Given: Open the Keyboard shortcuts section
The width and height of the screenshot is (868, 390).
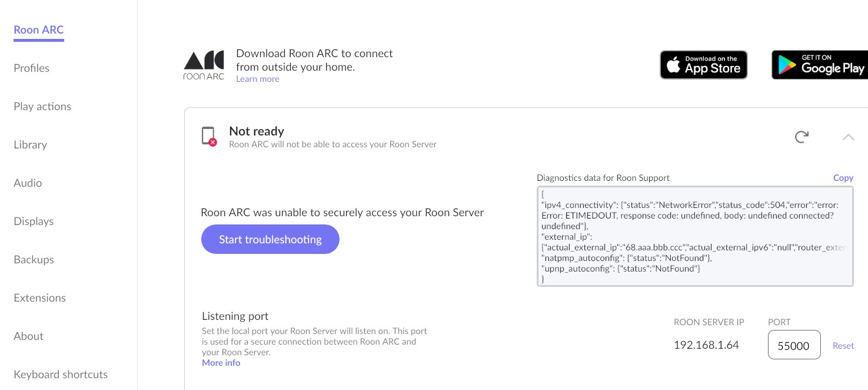Looking at the screenshot, I should [60, 374].
